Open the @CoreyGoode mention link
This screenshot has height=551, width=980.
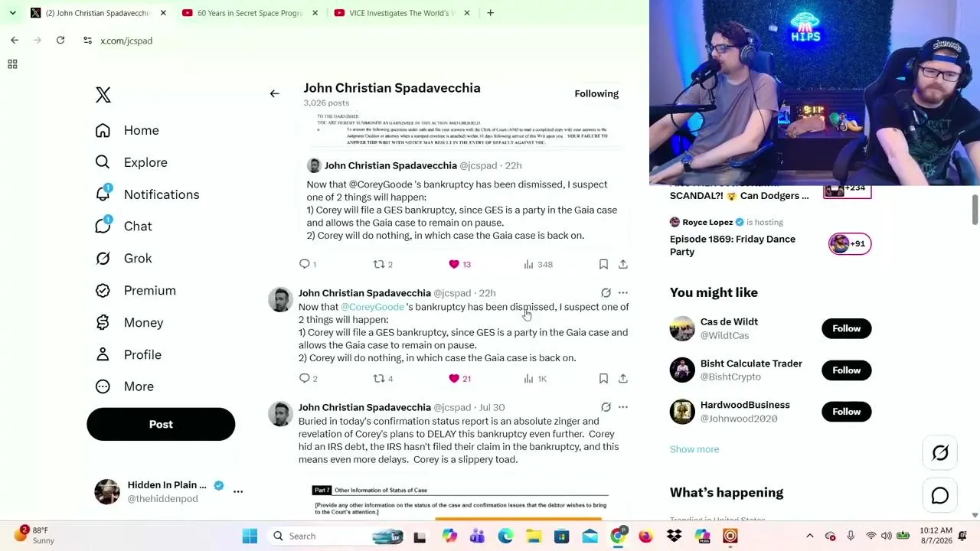point(372,307)
